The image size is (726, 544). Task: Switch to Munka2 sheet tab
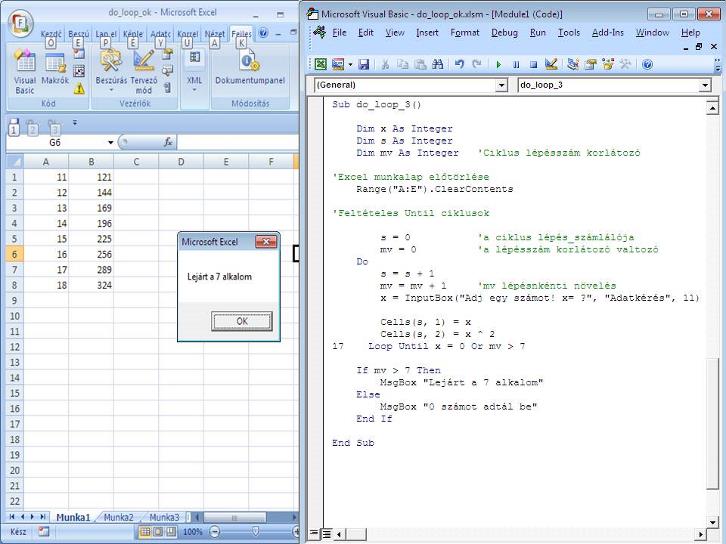tap(119, 517)
